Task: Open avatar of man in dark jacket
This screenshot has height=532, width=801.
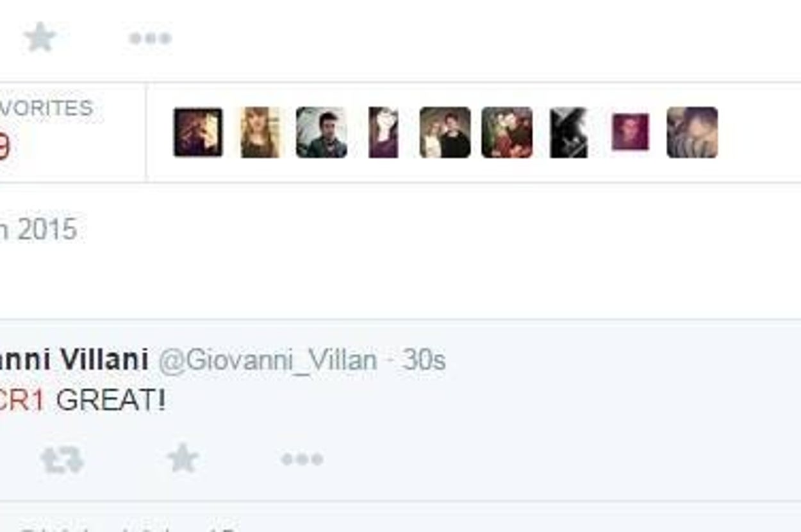Action: pyautogui.click(x=322, y=133)
